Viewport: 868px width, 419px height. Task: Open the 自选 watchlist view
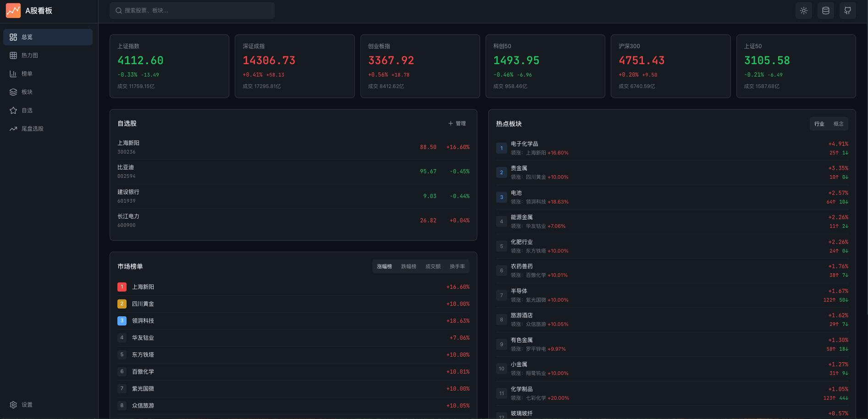[27, 110]
